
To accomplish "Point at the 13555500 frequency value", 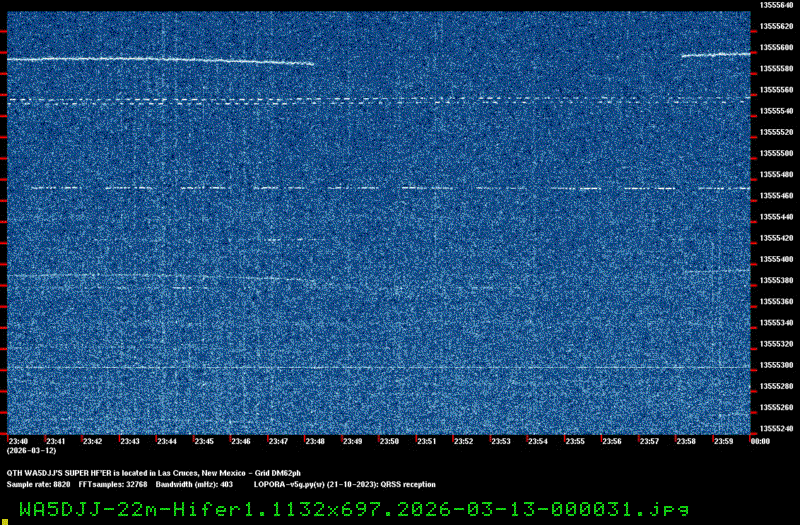I will [776, 153].
